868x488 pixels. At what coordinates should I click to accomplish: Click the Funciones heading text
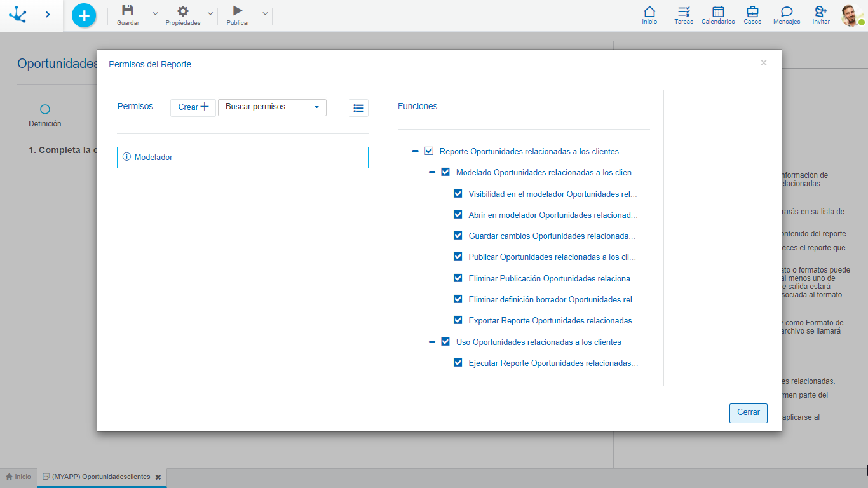pyautogui.click(x=417, y=107)
